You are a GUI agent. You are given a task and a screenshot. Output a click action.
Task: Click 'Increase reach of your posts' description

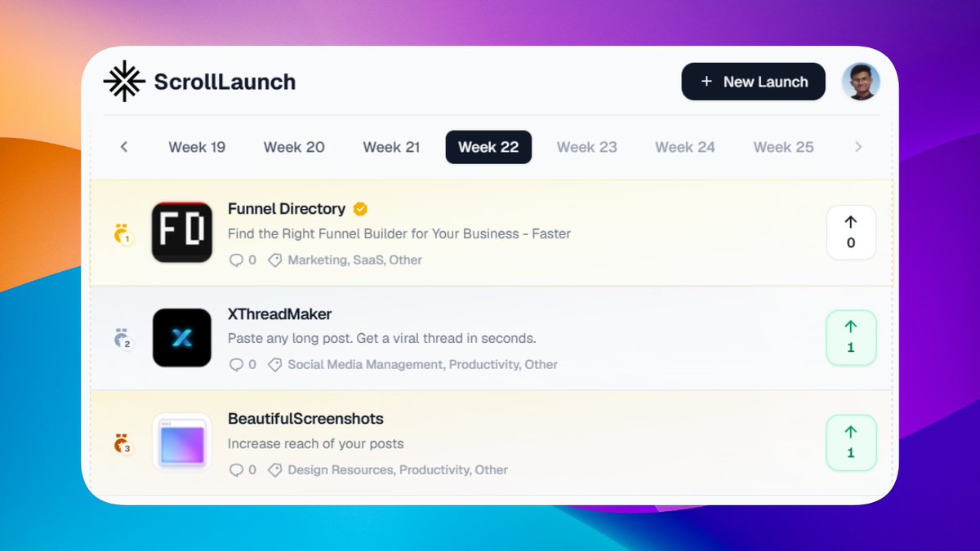pos(316,443)
